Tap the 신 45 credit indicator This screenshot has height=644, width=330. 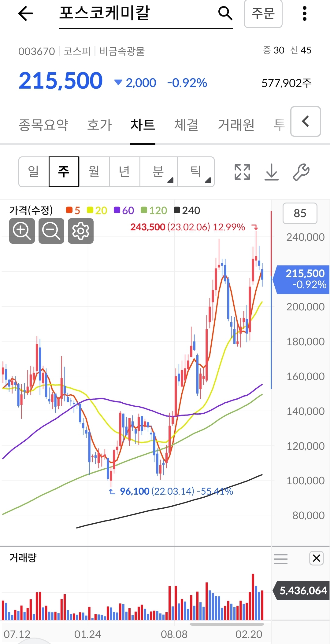click(x=301, y=50)
